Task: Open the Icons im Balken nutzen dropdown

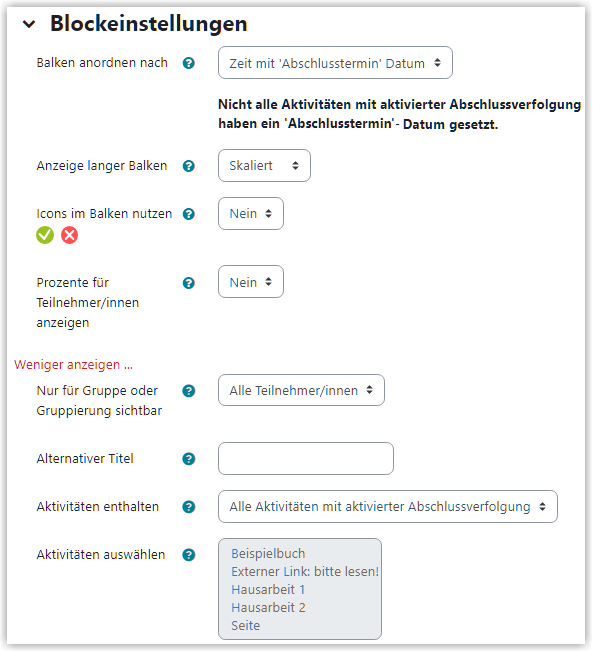Action: pos(251,213)
